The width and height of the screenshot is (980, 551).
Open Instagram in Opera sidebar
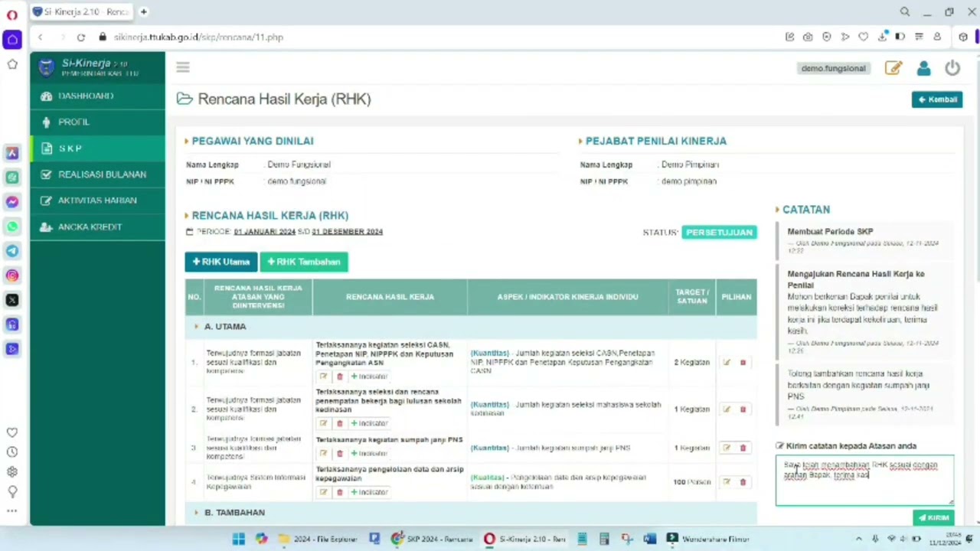[x=12, y=275]
